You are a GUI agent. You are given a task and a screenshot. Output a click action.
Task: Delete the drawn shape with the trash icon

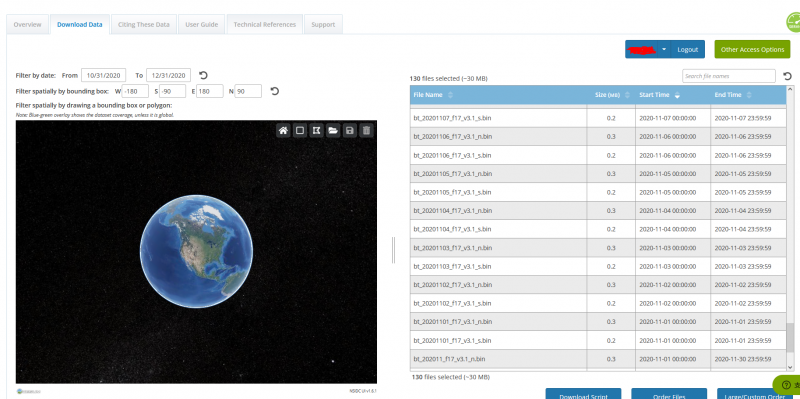(366, 131)
